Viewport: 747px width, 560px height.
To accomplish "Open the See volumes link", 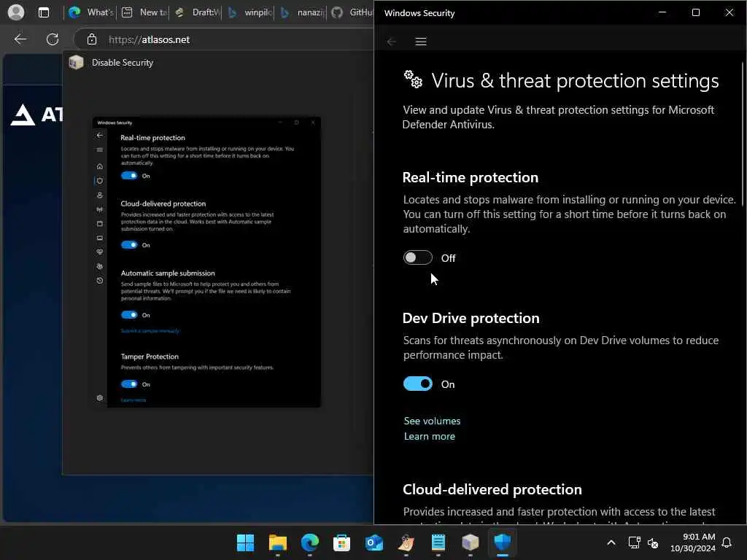I will click(x=432, y=421).
